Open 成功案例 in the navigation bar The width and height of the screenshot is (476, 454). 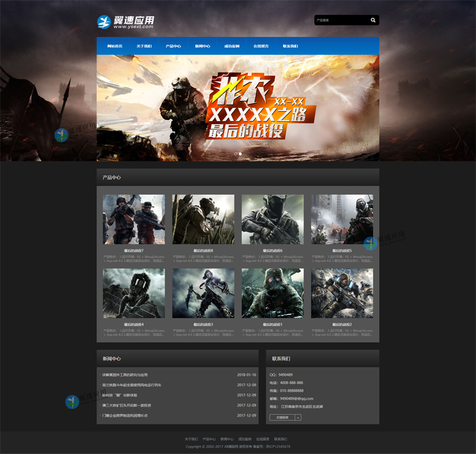[231, 46]
